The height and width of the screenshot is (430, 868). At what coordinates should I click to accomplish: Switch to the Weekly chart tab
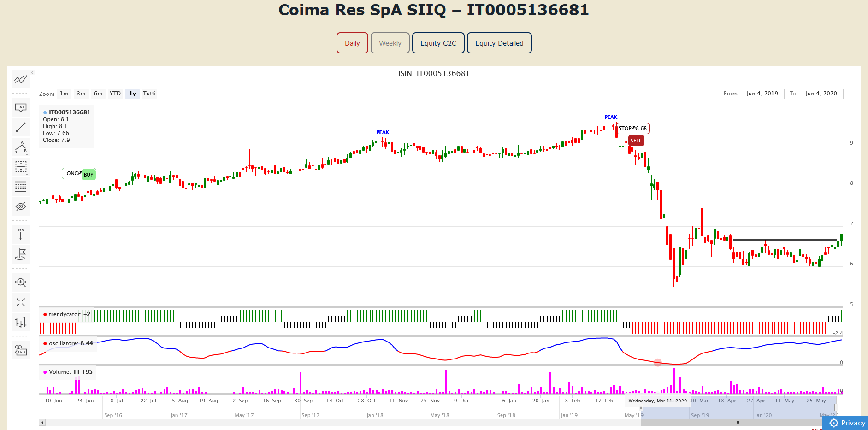click(x=390, y=43)
